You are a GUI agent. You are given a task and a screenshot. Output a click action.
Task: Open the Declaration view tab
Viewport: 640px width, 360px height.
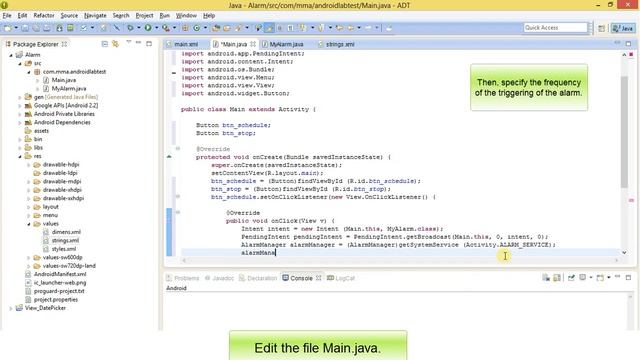point(258,278)
